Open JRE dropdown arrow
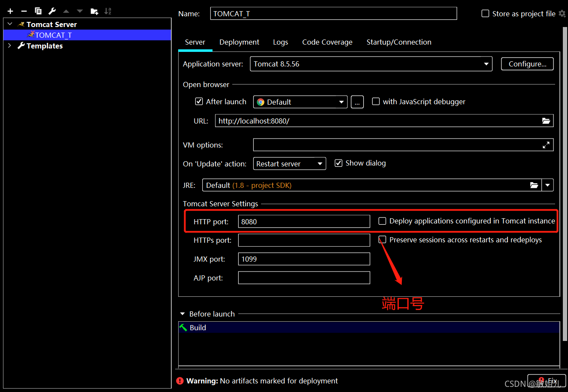 coord(548,185)
